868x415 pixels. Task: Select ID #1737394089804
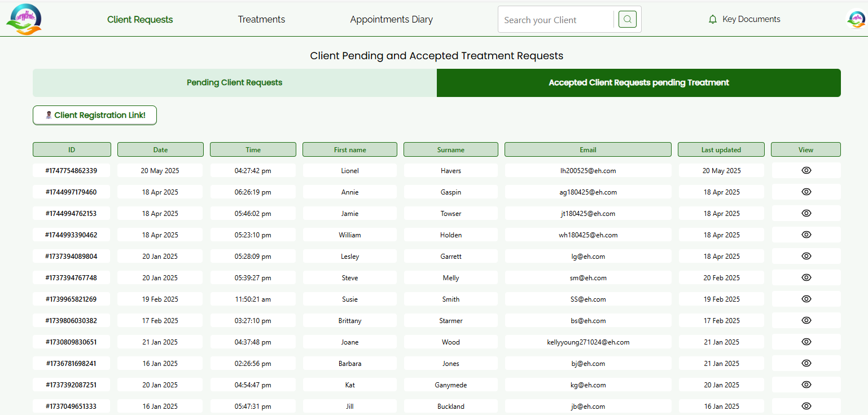tap(71, 257)
